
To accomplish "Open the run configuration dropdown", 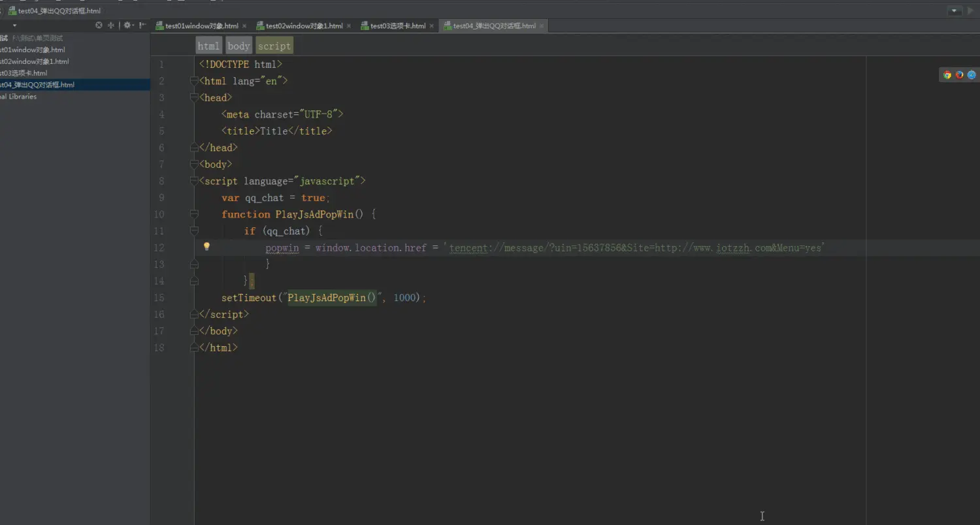I will pyautogui.click(x=955, y=11).
